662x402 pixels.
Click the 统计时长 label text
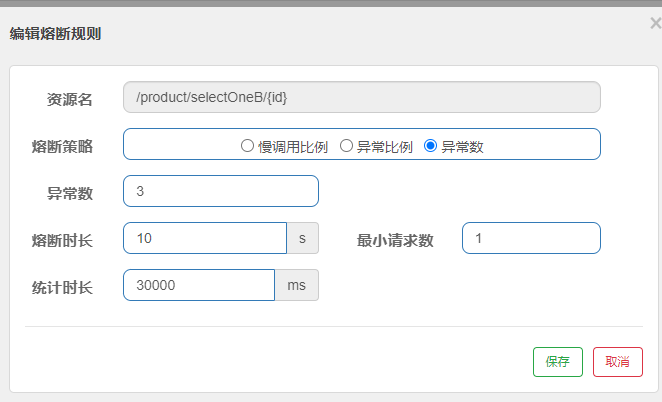[x=62, y=287]
